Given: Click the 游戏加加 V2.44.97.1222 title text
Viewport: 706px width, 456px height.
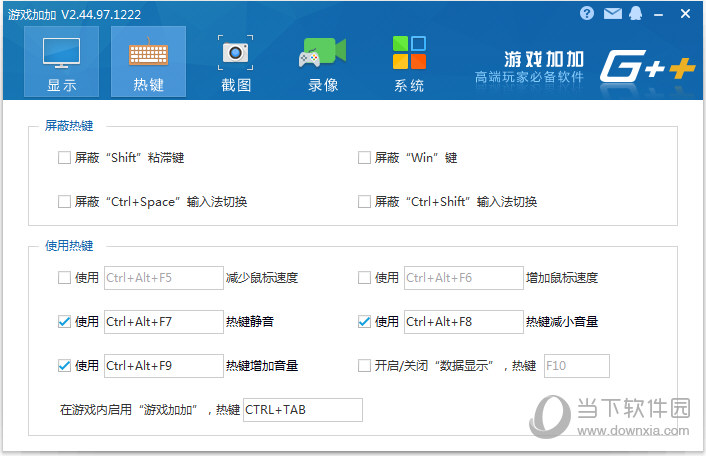Looking at the screenshot, I should (x=74, y=14).
